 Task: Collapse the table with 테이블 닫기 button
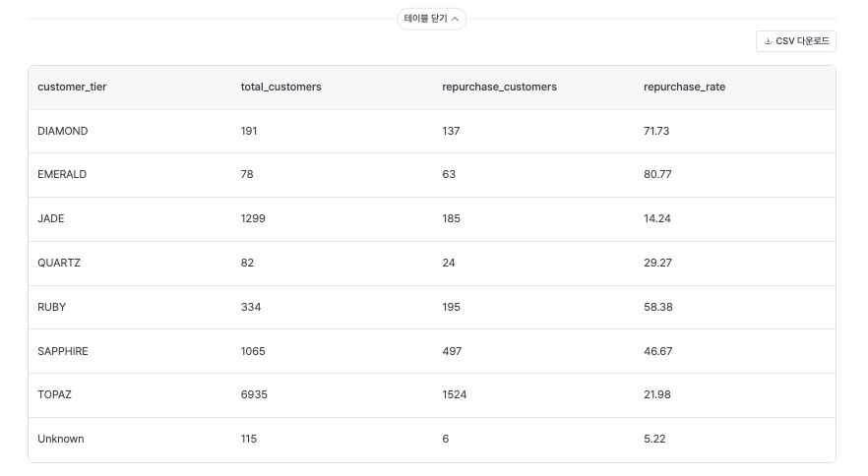point(432,19)
